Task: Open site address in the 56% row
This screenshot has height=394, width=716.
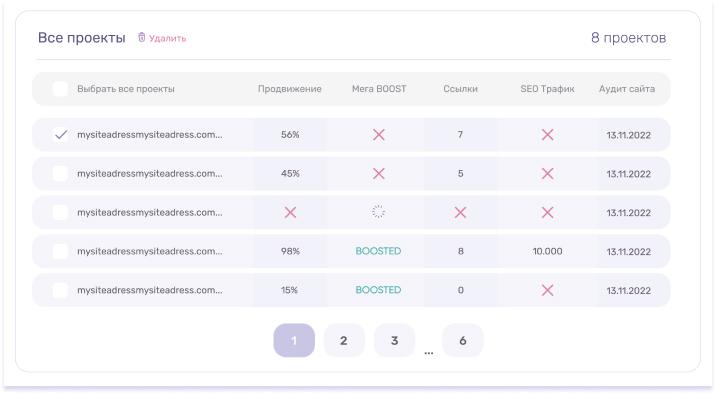Action: pyautogui.click(x=150, y=135)
